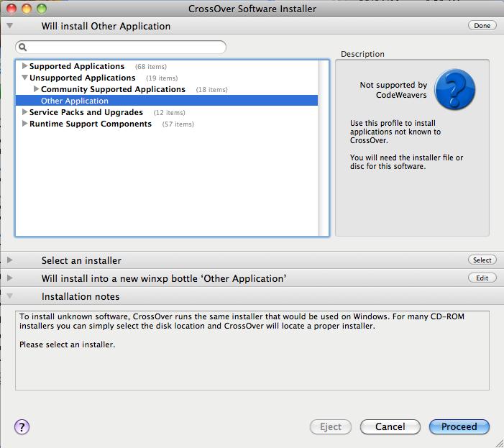Collapse the Will install Other Application section

[9, 25]
